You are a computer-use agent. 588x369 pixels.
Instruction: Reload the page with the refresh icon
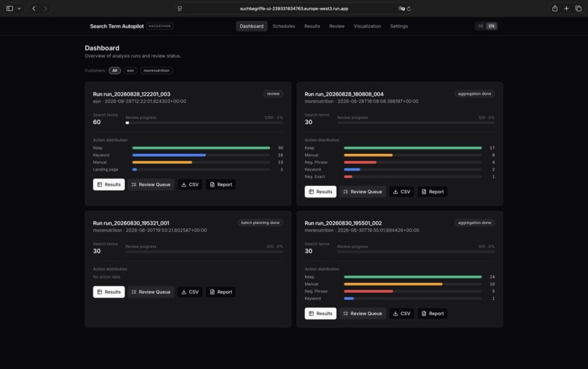tap(409, 9)
